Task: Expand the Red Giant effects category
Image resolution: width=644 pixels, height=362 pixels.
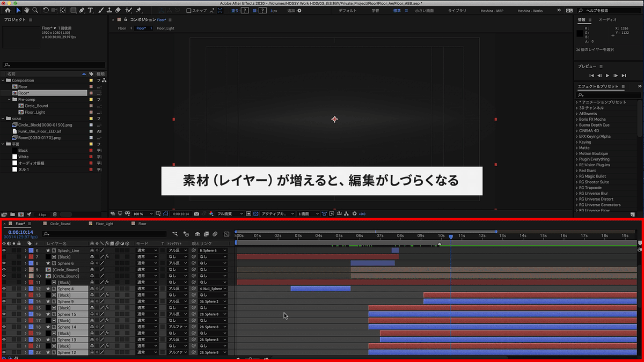Action: point(577,171)
